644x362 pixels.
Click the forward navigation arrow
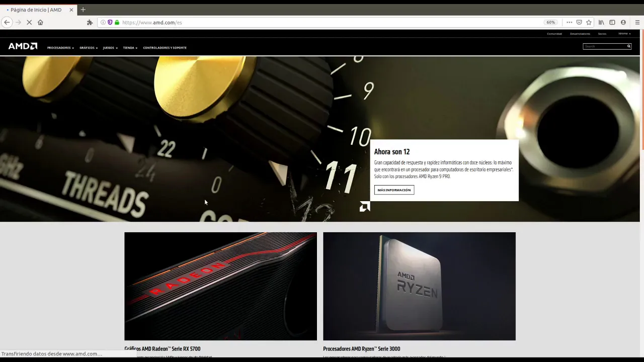tap(18, 22)
